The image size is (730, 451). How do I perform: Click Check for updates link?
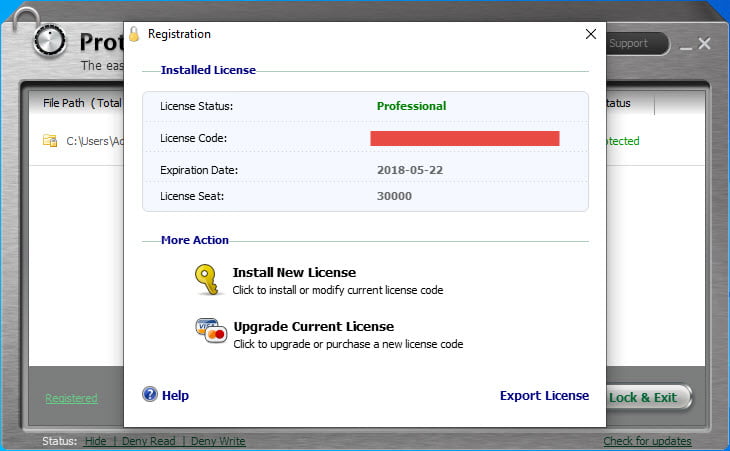(x=647, y=441)
